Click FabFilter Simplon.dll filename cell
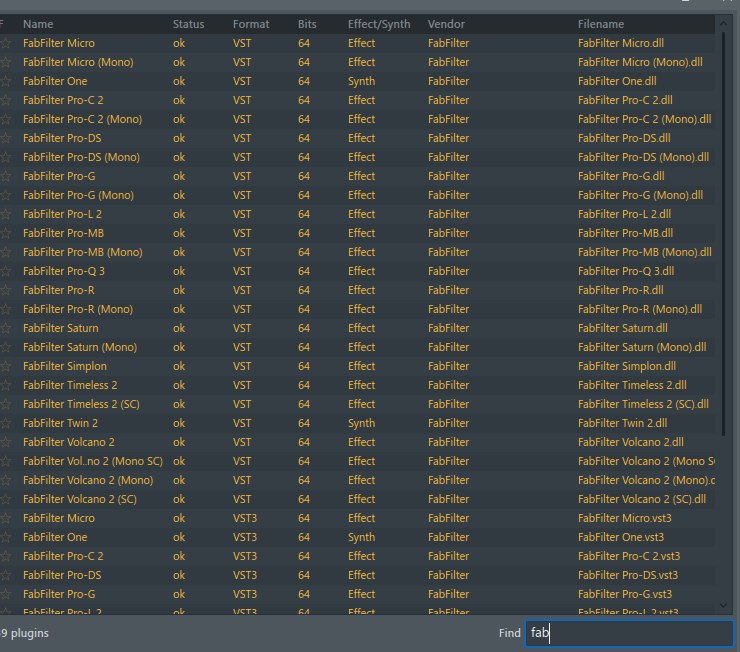 tap(627, 366)
